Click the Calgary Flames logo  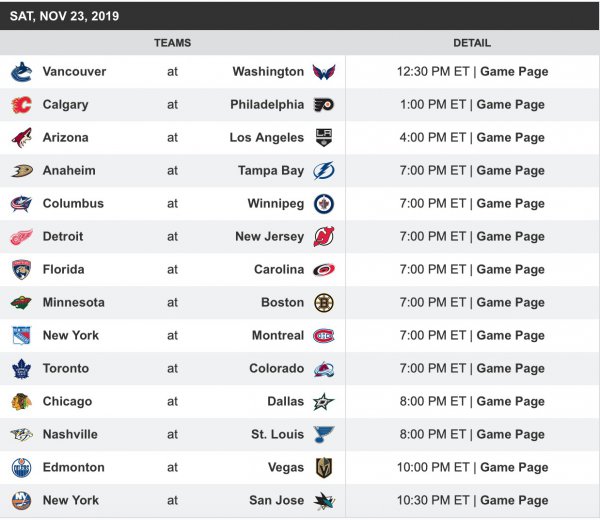(21, 105)
